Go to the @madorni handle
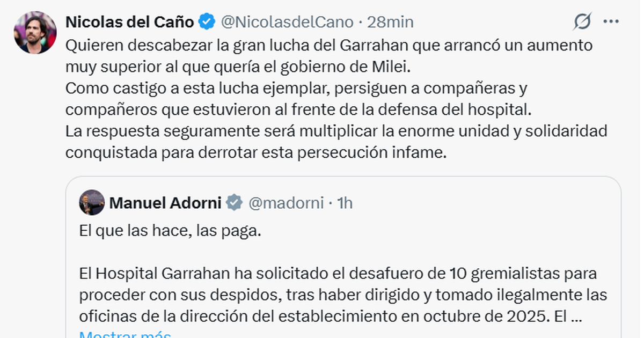This screenshot has width=644, height=338. point(286,203)
